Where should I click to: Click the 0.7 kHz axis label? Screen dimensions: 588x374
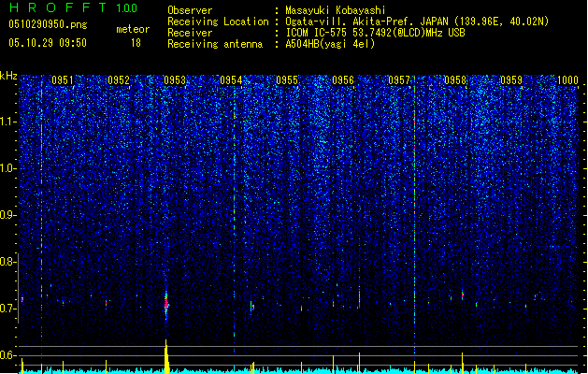tap(7, 309)
